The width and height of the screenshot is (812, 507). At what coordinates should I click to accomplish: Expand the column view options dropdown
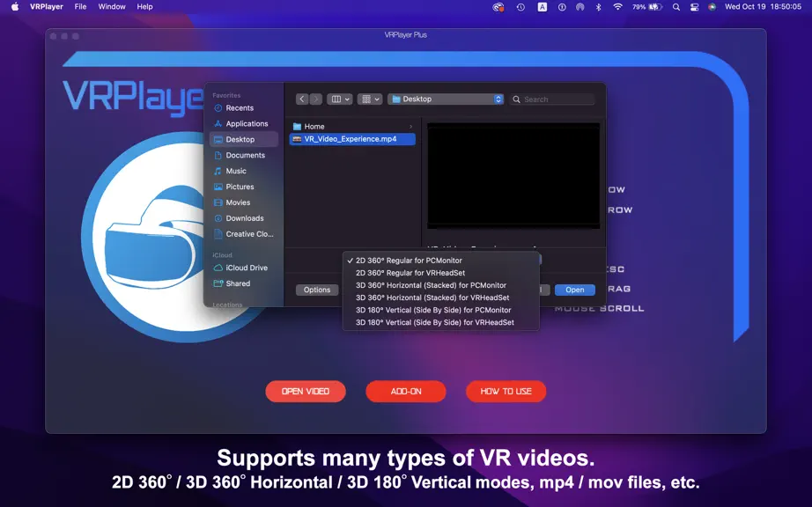pyautogui.click(x=340, y=99)
